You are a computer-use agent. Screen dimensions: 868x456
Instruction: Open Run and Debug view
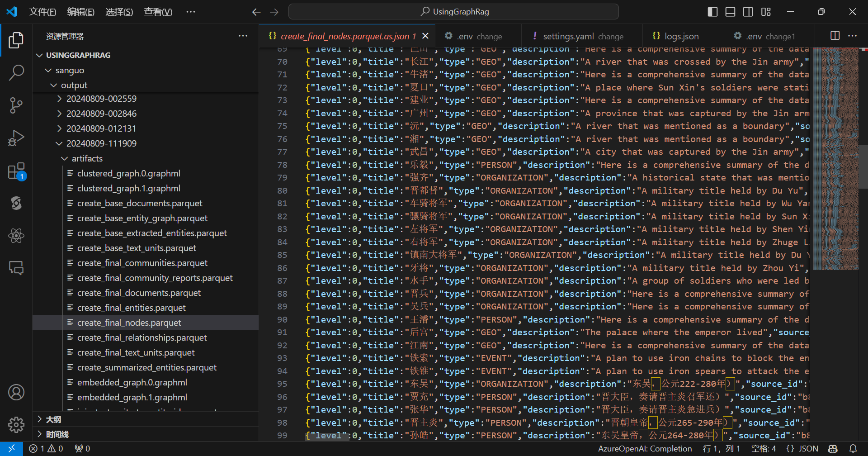pyautogui.click(x=16, y=138)
